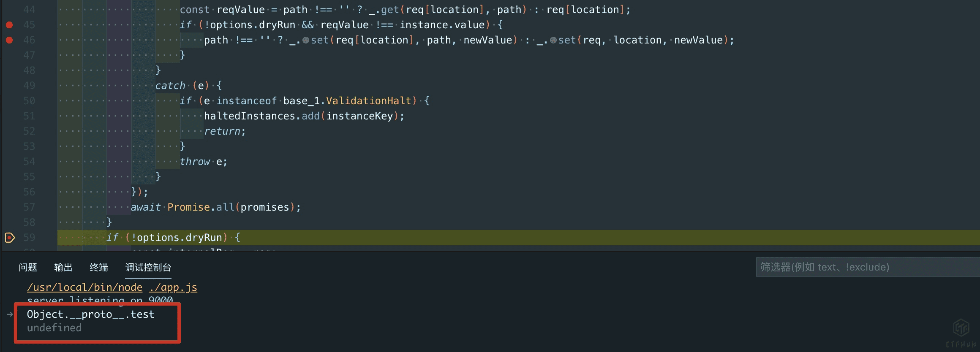Click the undefined result in debug console
Screen dimensions: 980x352
pyautogui.click(x=54, y=328)
